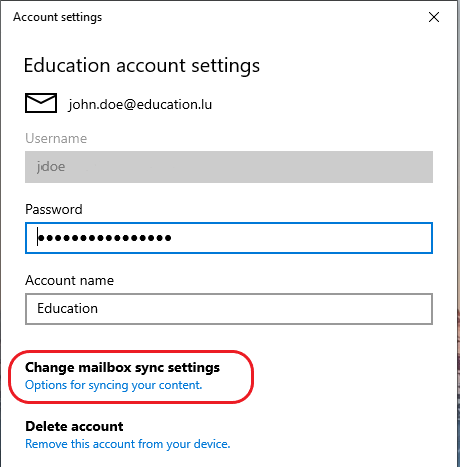Select the john.doe@education.lu email address
The width and height of the screenshot is (460, 467).
140,105
